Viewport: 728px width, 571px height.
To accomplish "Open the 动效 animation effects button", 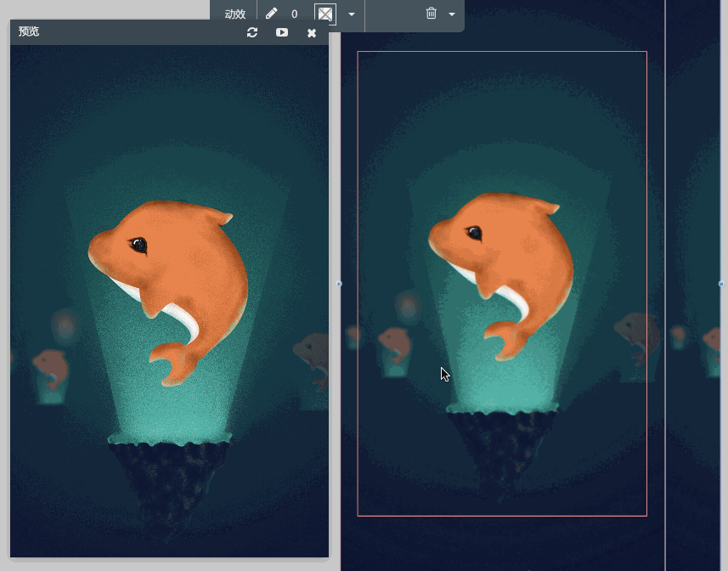I will [x=235, y=14].
